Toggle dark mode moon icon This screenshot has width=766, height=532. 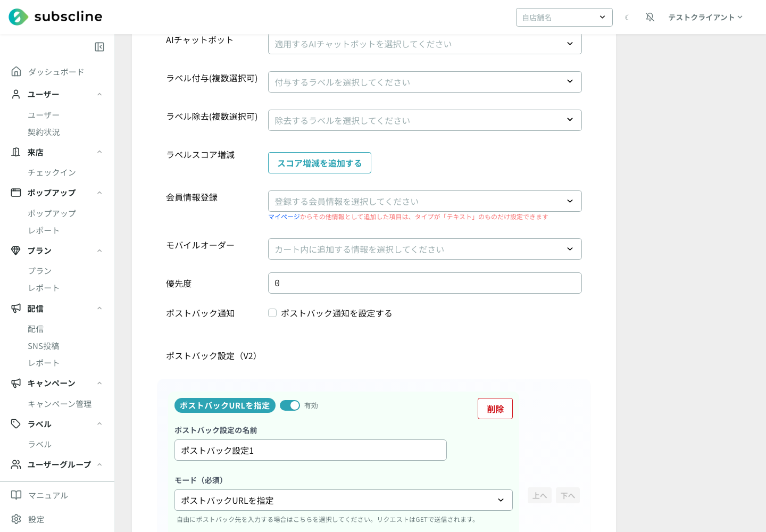point(627,18)
